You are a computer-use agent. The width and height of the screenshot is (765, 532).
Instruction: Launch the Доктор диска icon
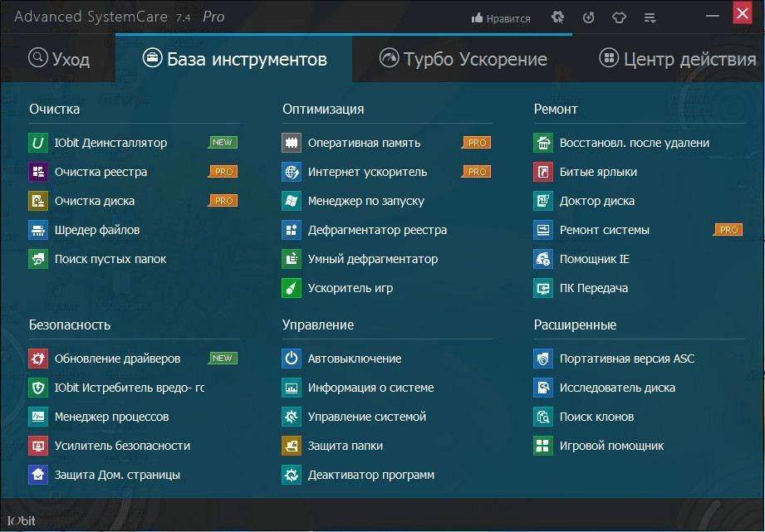pyautogui.click(x=543, y=201)
